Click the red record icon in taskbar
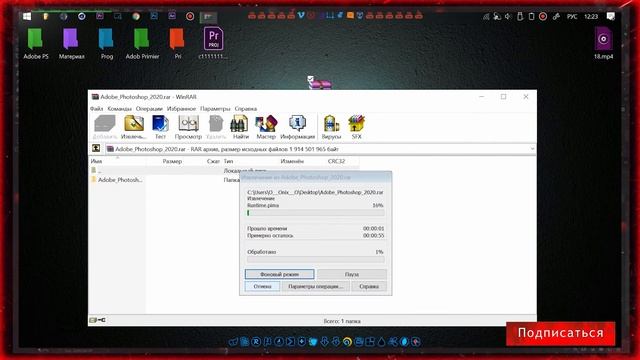Screen dimensions: 640x360 (190, 16)
